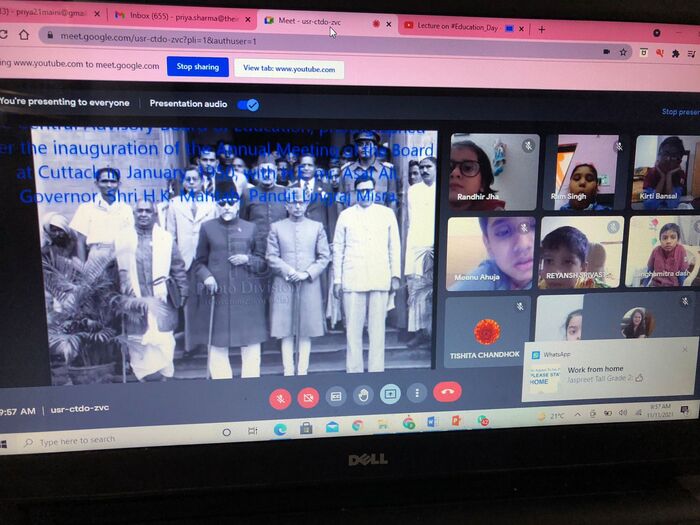Click the site lock icon in address bar
Image resolution: width=700 pixels, height=525 pixels.
[50, 35]
